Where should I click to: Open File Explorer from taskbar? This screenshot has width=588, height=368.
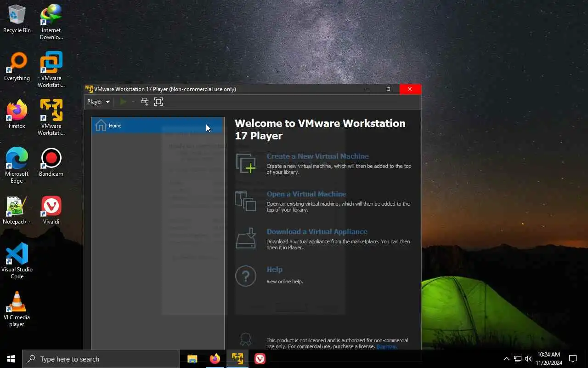(192, 359)
